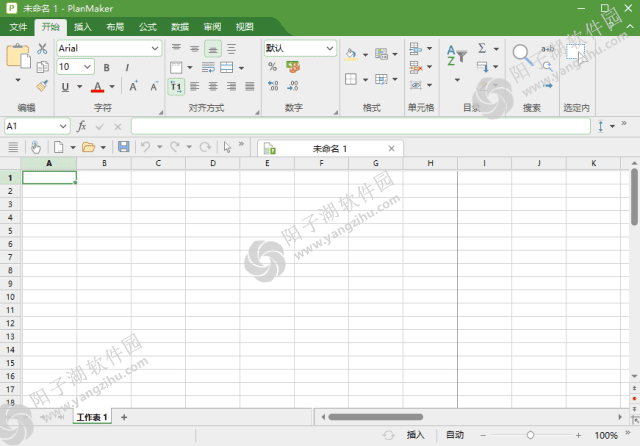Select the Format painter brush icon
The image size is (640, 446).
[x=42, y=86]
